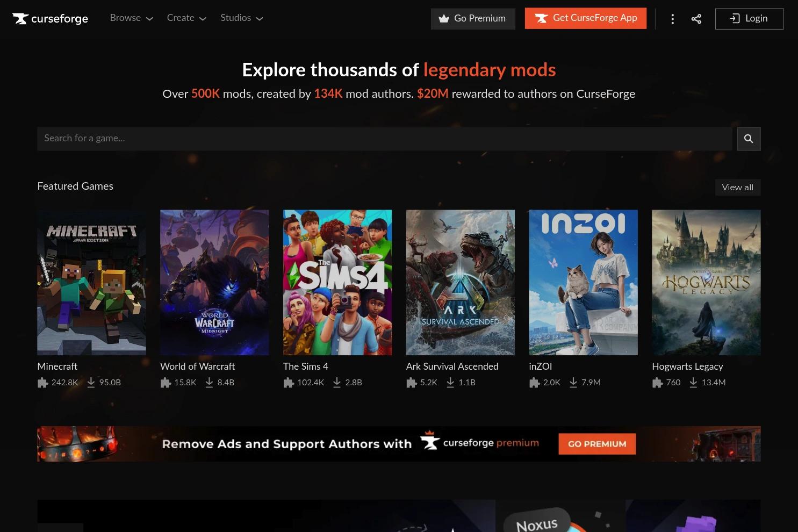Click downloads icon under World of Warcraft
798x532 pixels.
click(209, 382)
